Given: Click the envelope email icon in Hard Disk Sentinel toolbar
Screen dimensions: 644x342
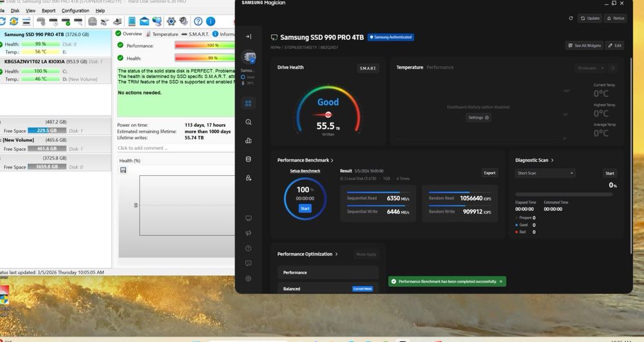Looking at the screenshot, I should tap(144, 21).
